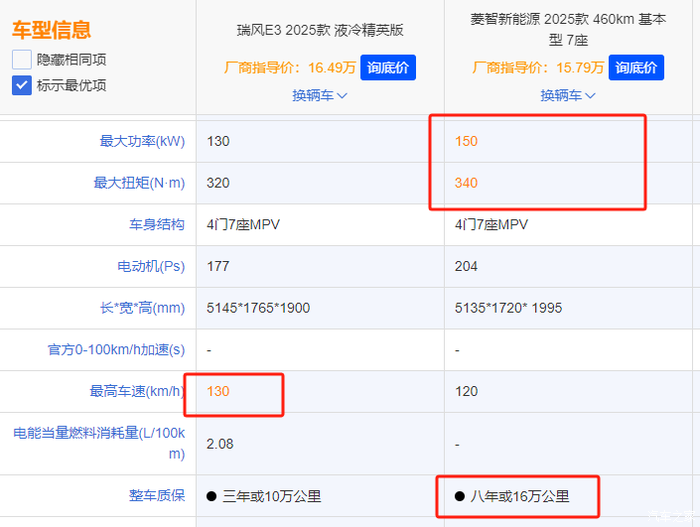Open 换辆车 dropdown under 瑞风E3

(320, 95)
